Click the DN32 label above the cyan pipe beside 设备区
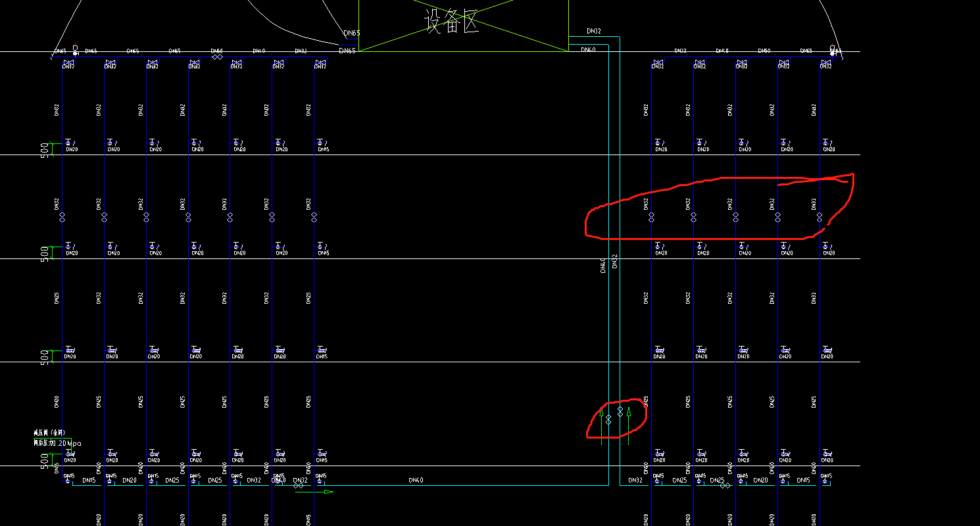The image size is (980, 526). click(x=594, y=31)
